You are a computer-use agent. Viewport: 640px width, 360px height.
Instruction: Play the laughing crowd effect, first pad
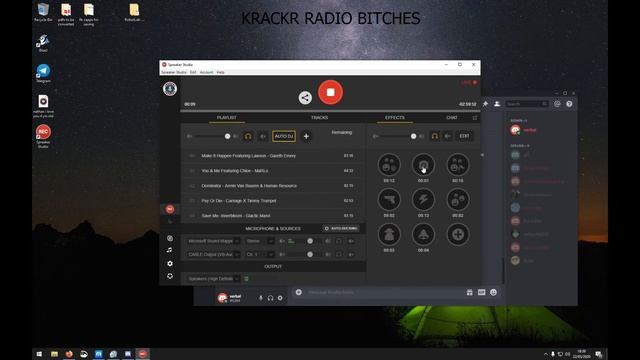(389, 165)
